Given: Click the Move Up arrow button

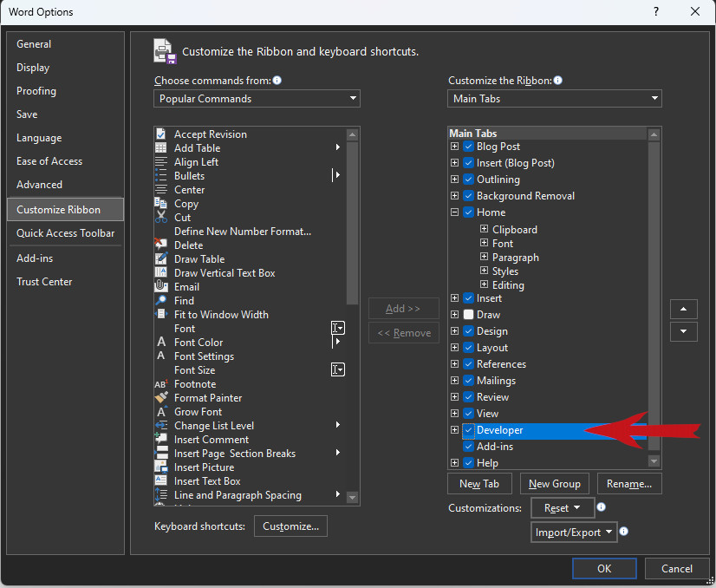Looking at the screenshot, I should (x=684, y=310).
